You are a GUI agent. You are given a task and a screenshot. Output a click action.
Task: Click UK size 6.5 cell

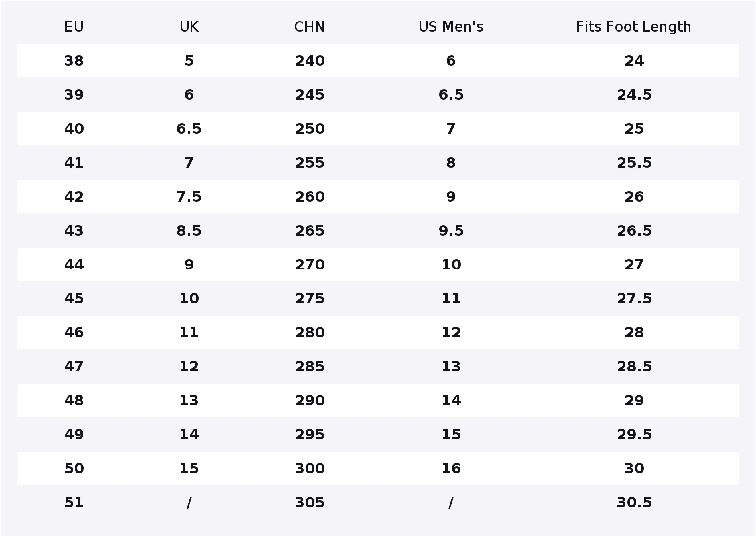click(189, 129)
